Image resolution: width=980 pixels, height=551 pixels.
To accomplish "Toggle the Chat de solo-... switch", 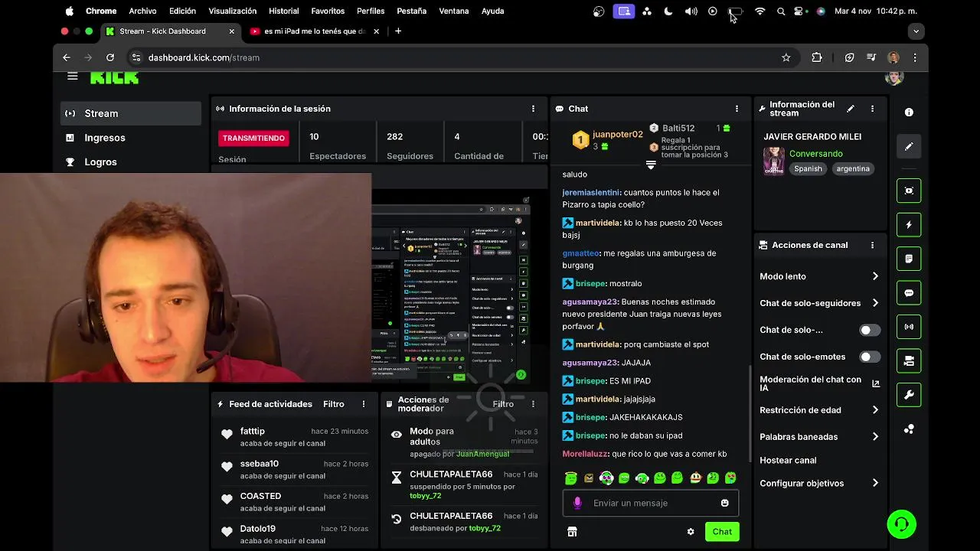I will [x=869, y=330].
